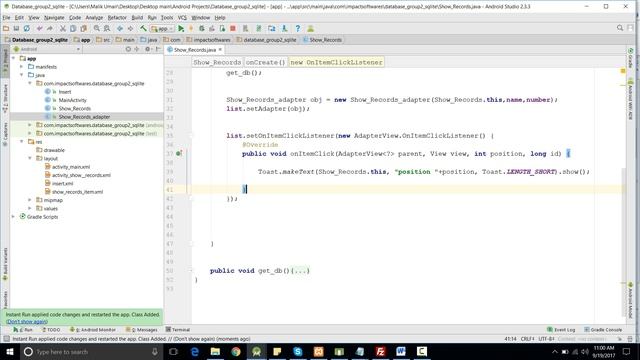The height and width of the screenshot is (360, 640).
Task: Click the Cut scissors toolbar icon
Action: tap(62, 29)
